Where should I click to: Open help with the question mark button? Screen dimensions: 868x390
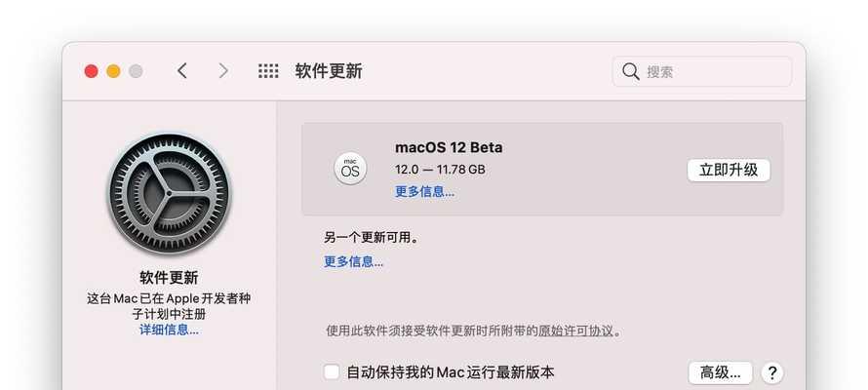tap(771, 372)
